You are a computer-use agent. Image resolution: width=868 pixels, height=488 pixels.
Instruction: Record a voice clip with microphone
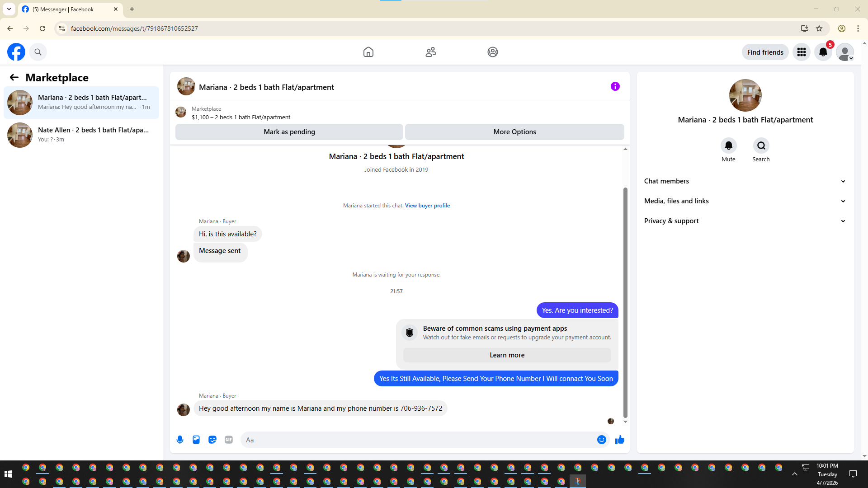click(180, 440)
